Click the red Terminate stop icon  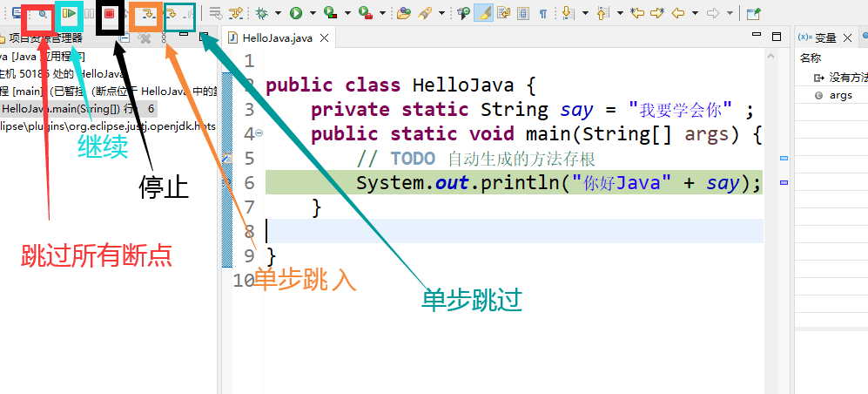pos(109,13)
